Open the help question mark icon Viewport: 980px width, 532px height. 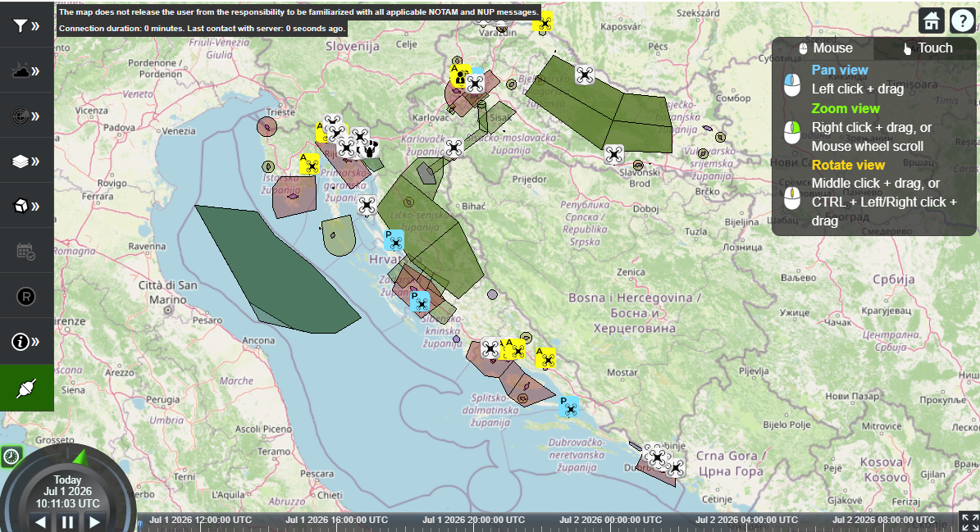963,20
